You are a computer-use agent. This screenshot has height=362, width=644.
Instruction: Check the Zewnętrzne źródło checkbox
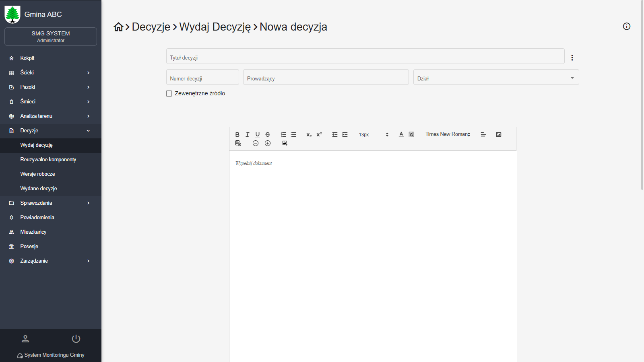coord(169,94)
